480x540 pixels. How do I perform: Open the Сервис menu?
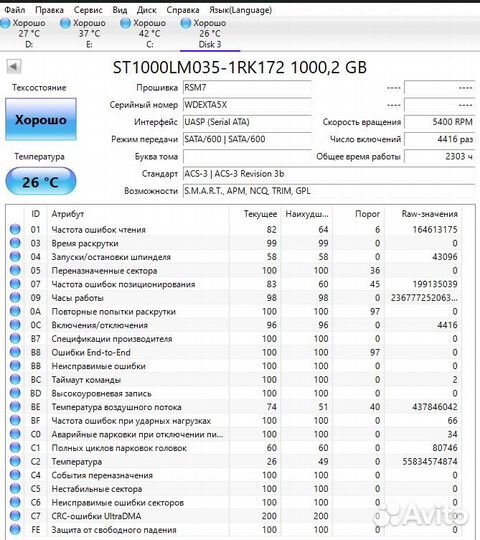pyautogui.click(x=88, y=10)
